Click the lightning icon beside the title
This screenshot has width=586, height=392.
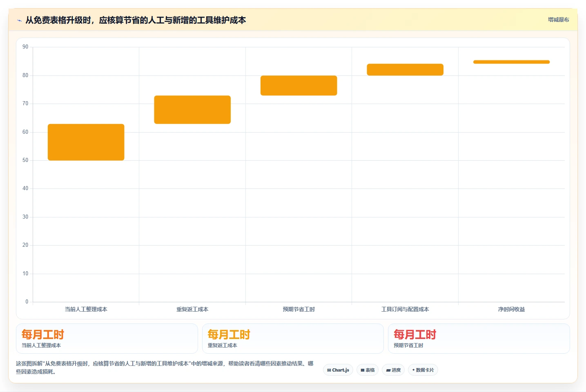point(19,20)
